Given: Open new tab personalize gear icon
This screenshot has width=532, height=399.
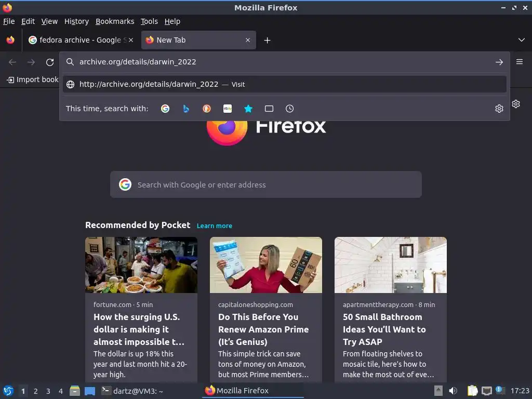Looking at the screenshot, I should pos(516,104).
